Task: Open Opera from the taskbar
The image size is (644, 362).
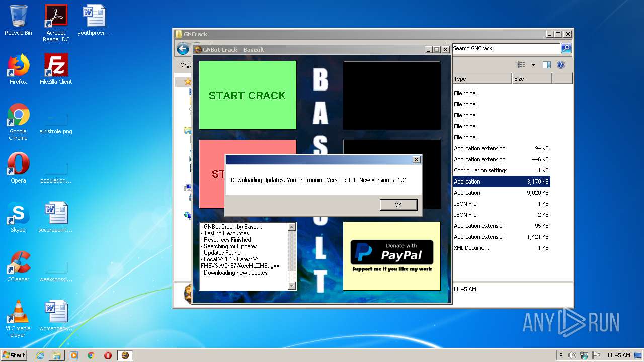Action: [x=108, y=355]
